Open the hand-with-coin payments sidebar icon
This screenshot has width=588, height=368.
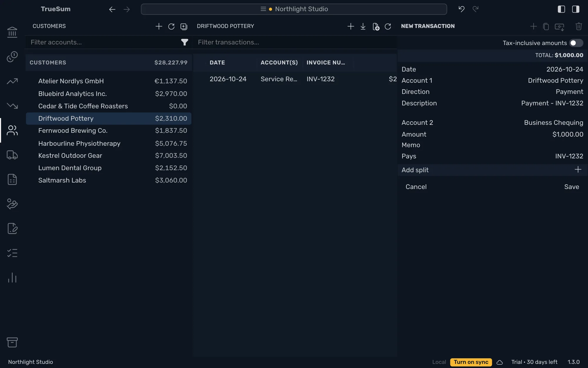[12, 204]
